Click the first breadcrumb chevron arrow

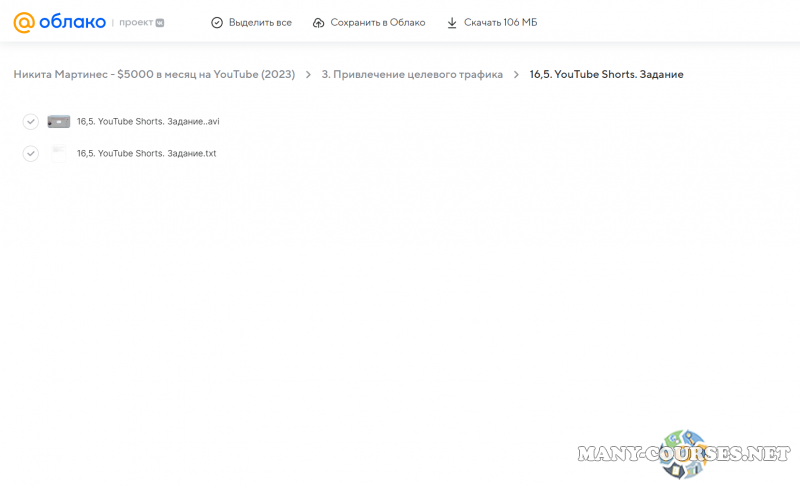(308, 74)
